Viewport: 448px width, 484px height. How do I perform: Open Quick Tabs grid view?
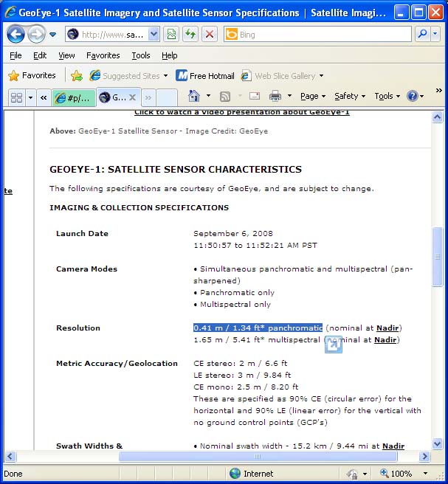(x=16, y=97)
